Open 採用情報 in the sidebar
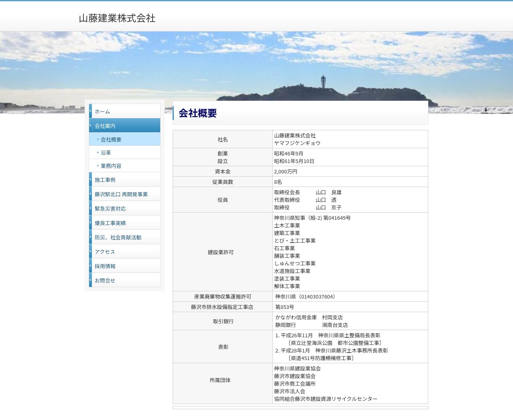Image resolution: width=513 pixels, height=420 pixels. coord(125,266)
